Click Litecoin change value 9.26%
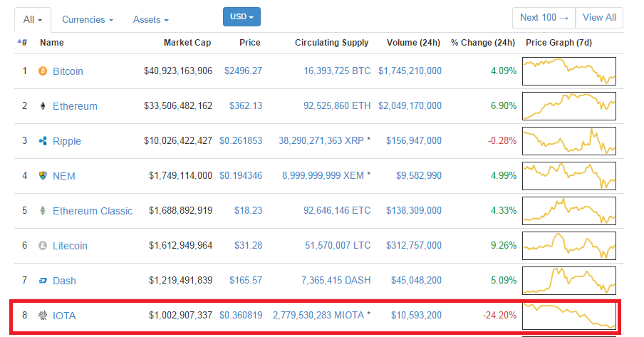The width and height of the screenshot is (644, 337). tap(504, 245)
